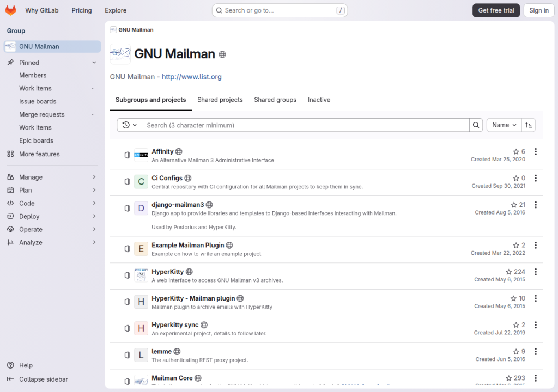Image resolution: width=558 pixels, height=392 pixels.
Task: Open actions menu for Mailman Core
Action: [x=536, y=378]
